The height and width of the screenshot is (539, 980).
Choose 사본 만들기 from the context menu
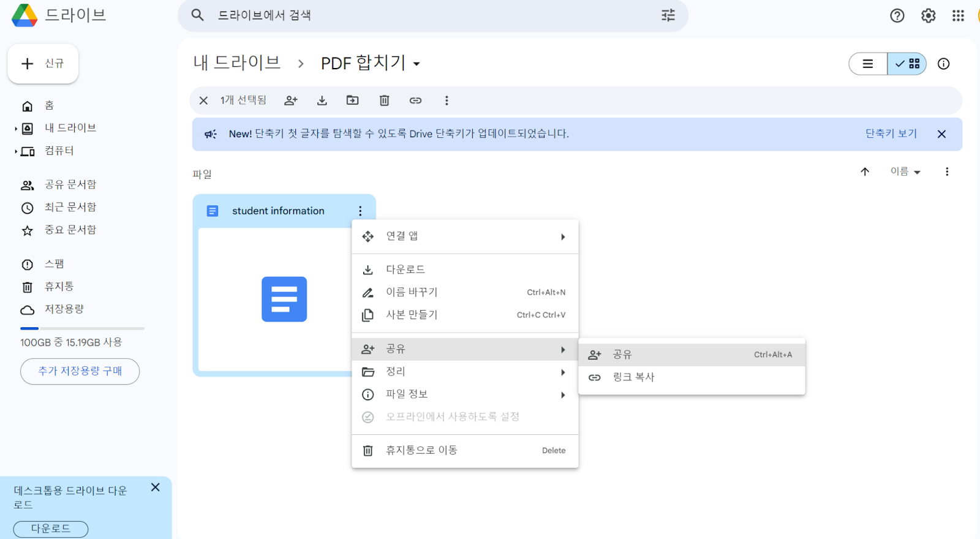point(465,315)
